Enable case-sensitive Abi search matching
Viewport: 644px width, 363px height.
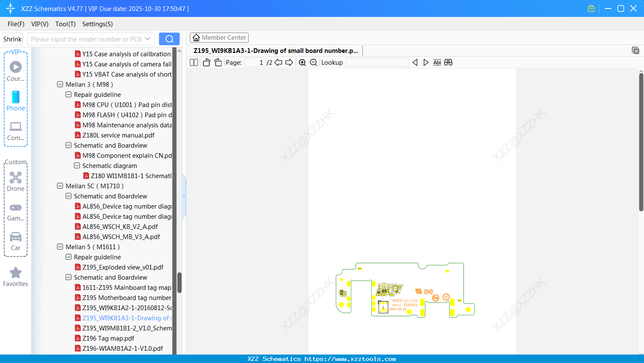[x=437, y=62]
